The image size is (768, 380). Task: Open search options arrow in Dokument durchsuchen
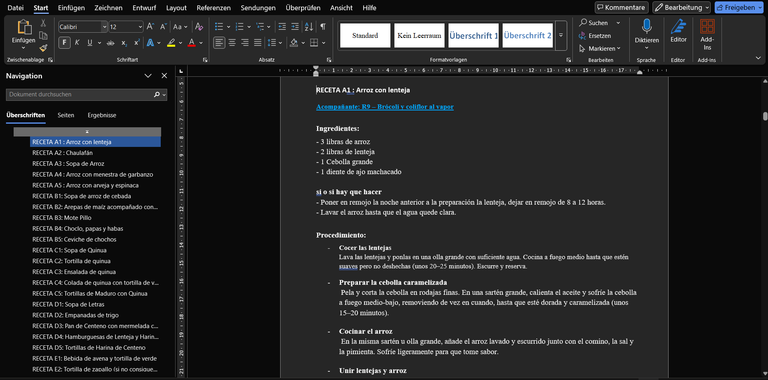click(x=164, y=95)
